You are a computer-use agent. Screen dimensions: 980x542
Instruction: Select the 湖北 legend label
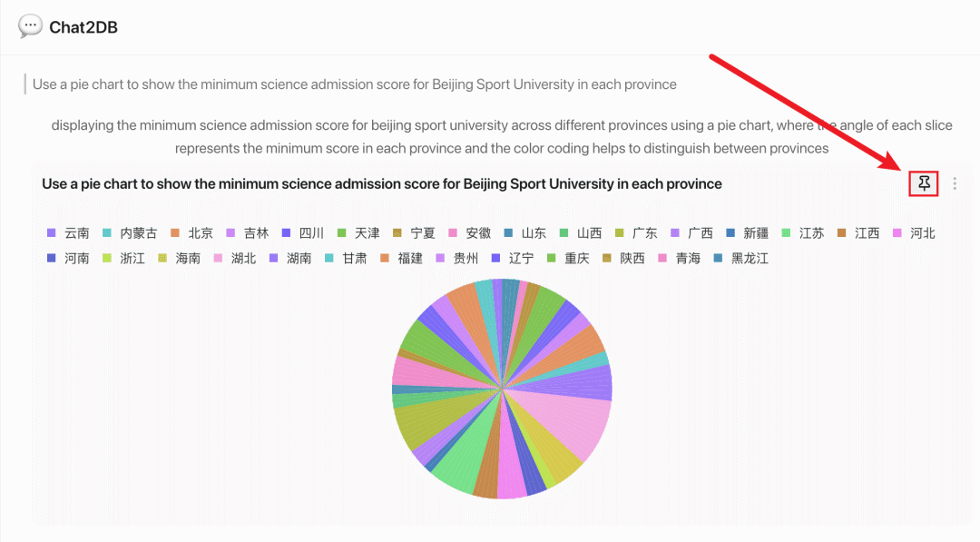[244, 258]
